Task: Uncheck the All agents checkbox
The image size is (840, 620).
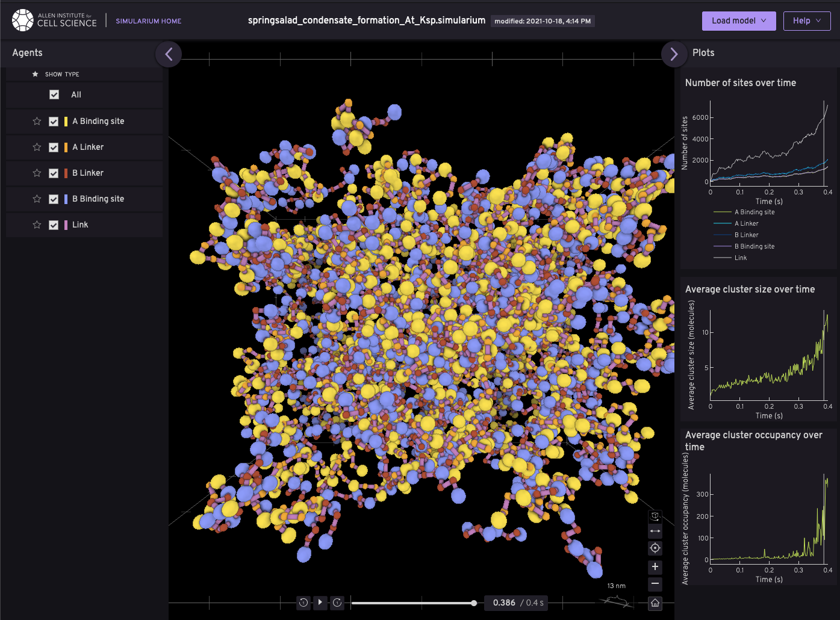Action: 54,95
